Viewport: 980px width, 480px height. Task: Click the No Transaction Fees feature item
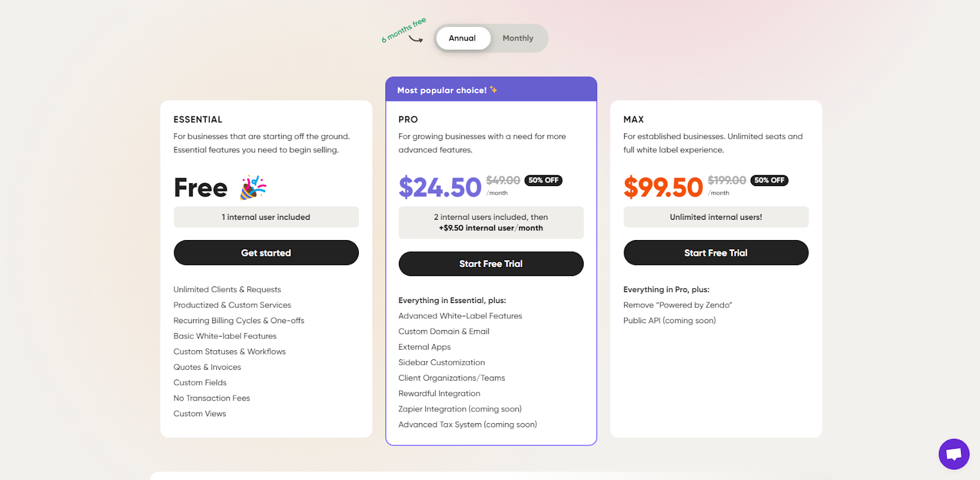pyautogui.click(x=211, y=397)
